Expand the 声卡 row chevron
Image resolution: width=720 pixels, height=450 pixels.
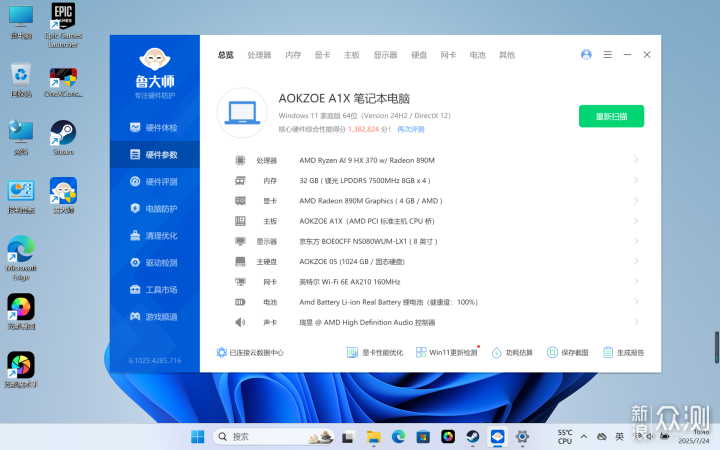tap(636, 322)
